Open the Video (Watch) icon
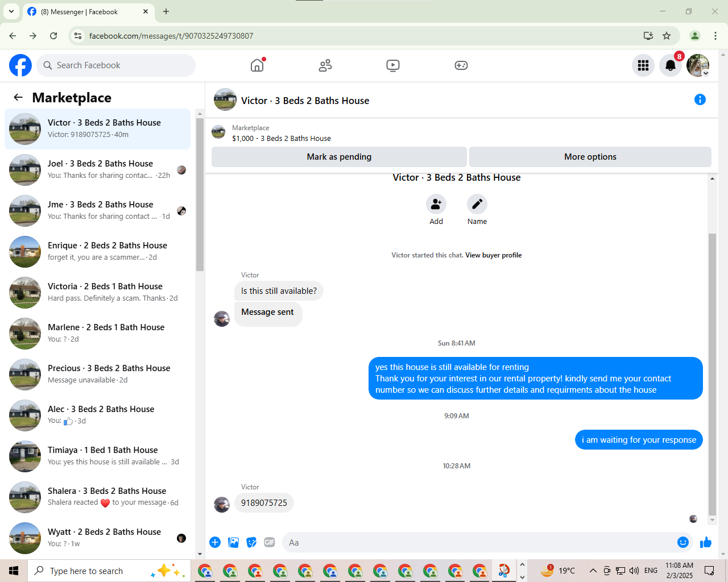 pos(393,65)
